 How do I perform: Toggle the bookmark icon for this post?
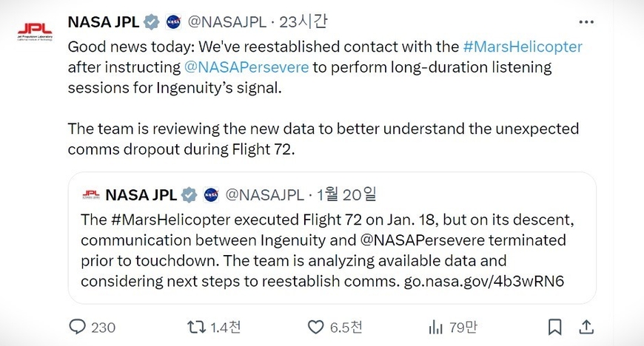tap(554, 327)
